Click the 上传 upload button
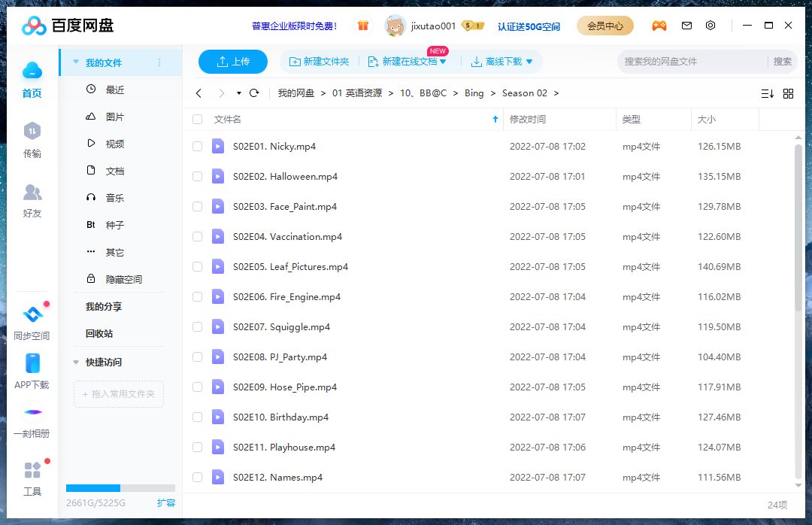Image resolution: width=812 pixels, height=525 pixels. point(233,62)
